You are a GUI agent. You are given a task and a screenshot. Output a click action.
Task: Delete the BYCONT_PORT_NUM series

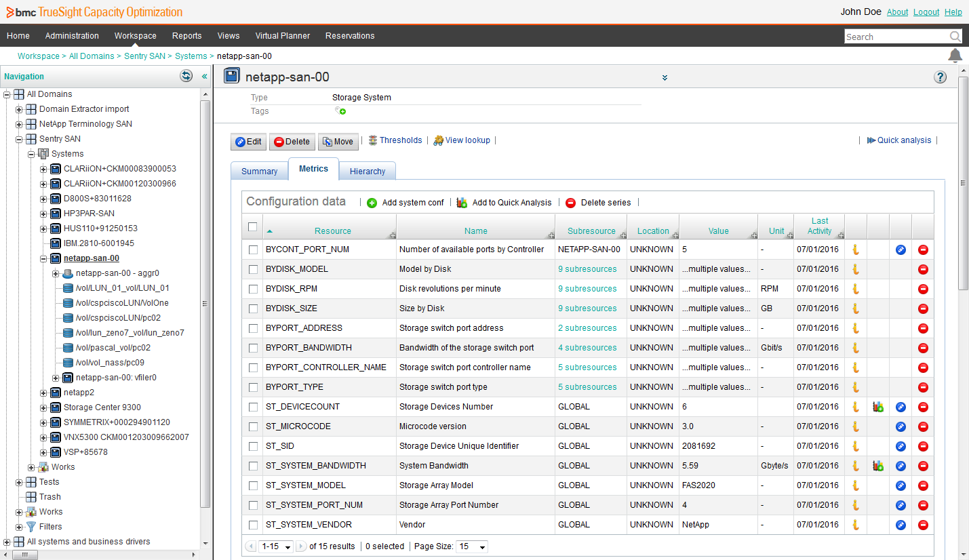(922, 249)
